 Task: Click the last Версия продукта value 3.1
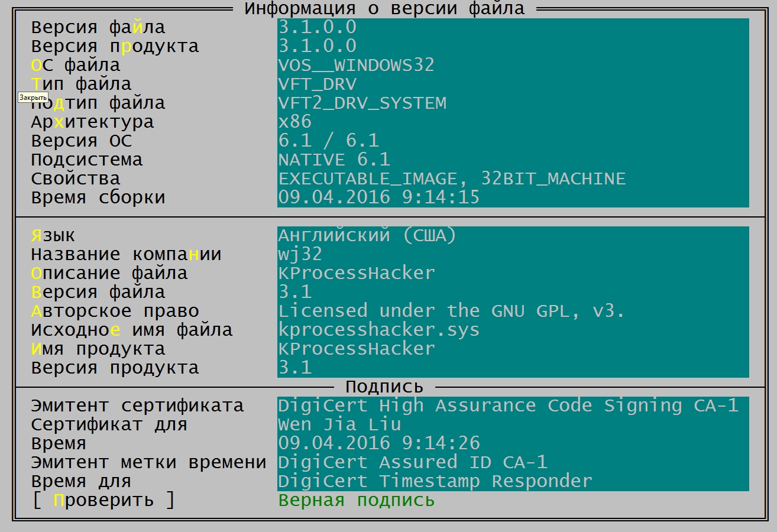coord(513,368)
